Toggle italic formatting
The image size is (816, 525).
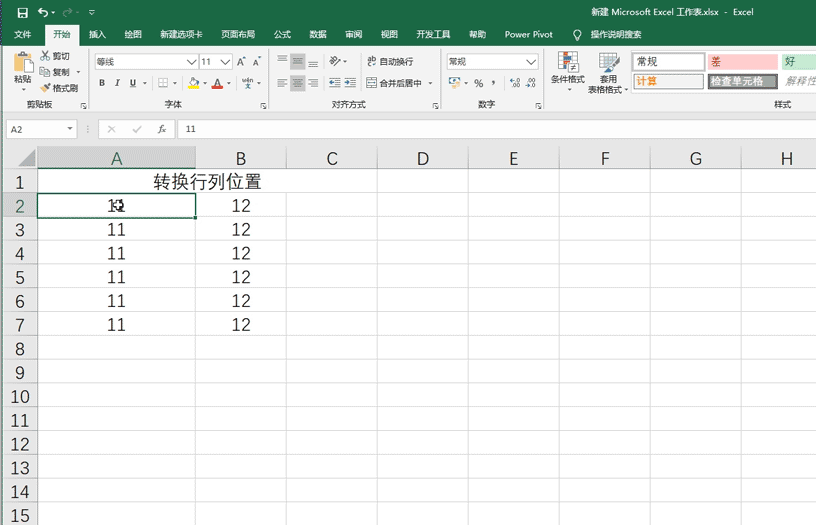pyautogui.click(x=118, y=83)
